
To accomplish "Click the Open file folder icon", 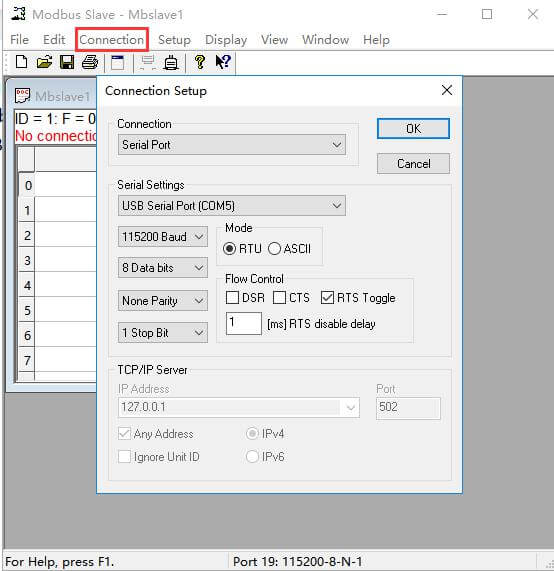I will tap(44, 62).
